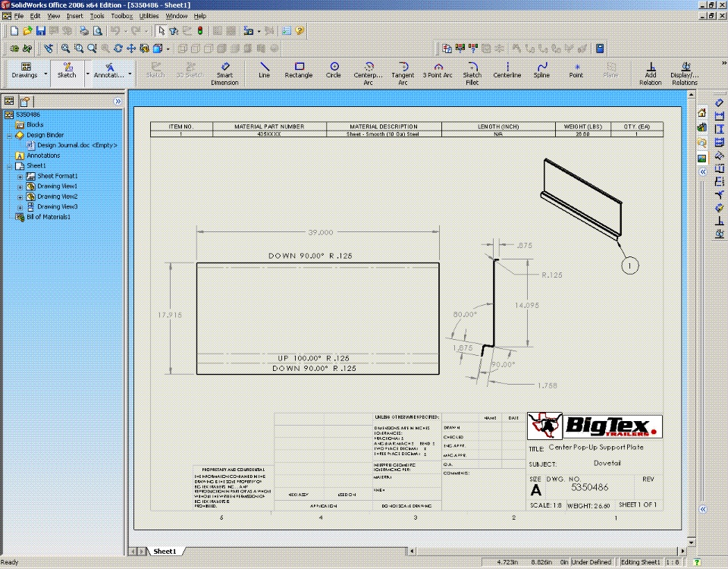
Task: Select Design Journal.doc tree item
Action: click(77, 146)
